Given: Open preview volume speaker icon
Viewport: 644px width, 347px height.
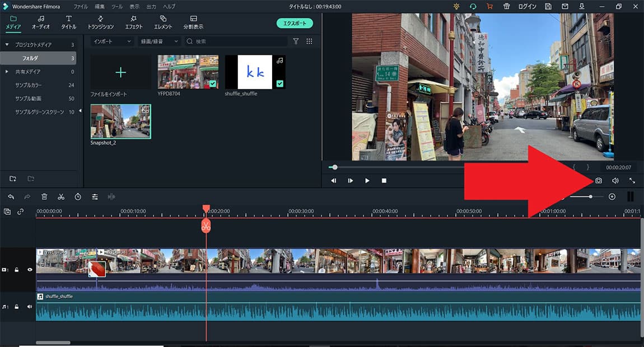Looking at the screenshot, I should pyautogui.click(x=615, y=181).
